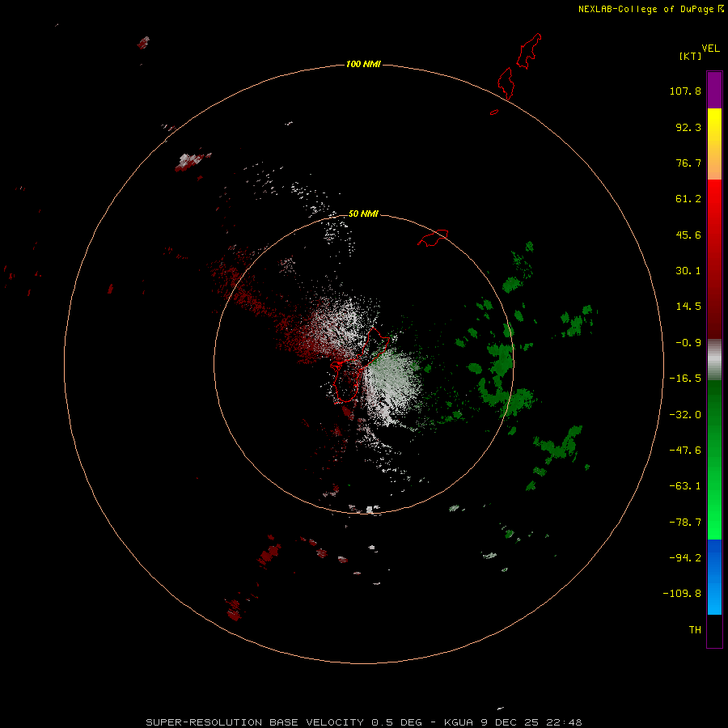Click the yellow-orange segment of the color bar
This screenshot has height=728, width=728.
pyautogui.click(x=714, y=144)
